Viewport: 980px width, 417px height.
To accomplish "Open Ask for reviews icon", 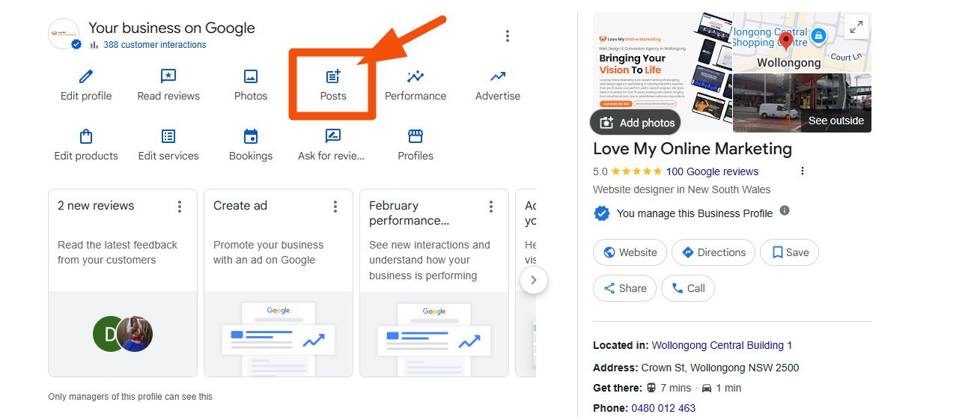I will pos(333,136).
